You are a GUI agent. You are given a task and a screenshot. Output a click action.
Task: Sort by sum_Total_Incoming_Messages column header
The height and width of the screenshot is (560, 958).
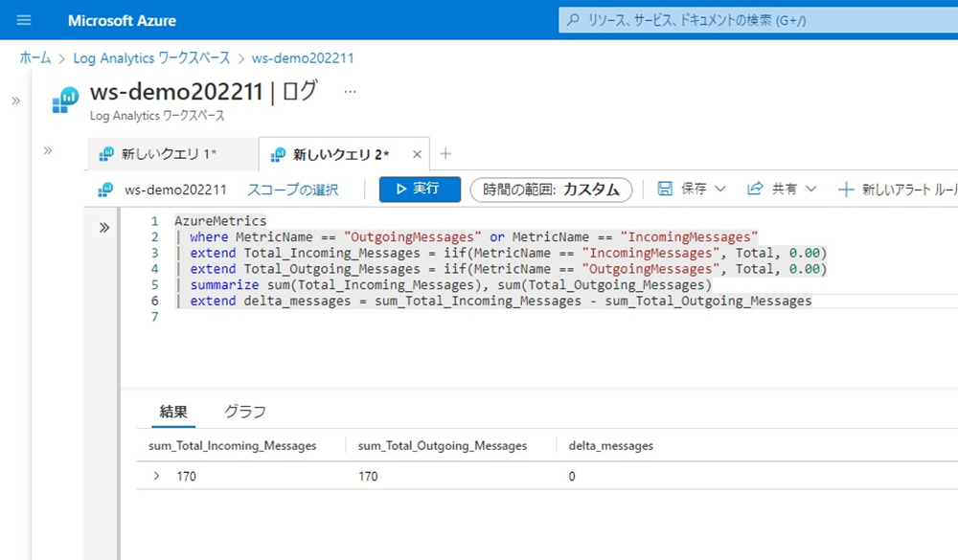coord(232,446)
